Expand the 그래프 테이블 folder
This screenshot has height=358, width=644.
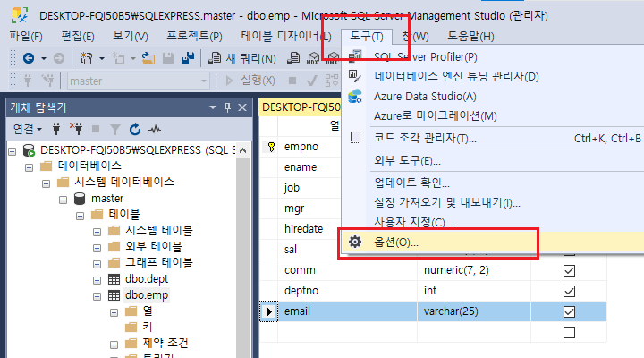(x=97, y=264)
